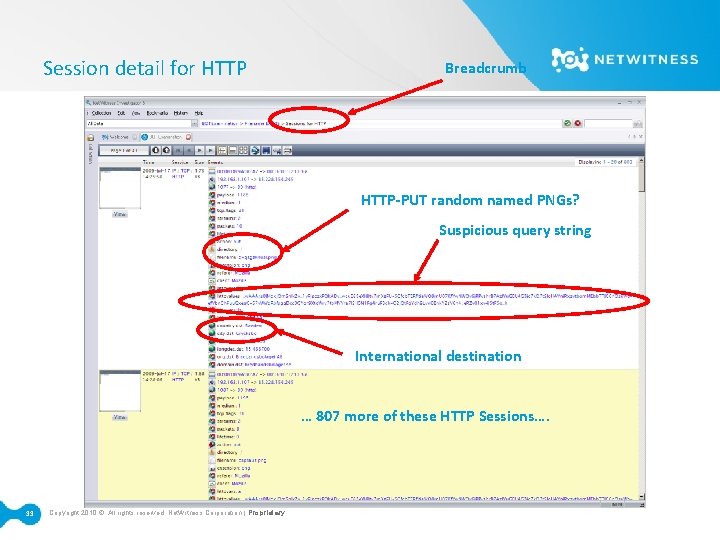The height and width of the screenshot is (540, 720).
Task: Select the grid thumbnail layout toolbar icon
Action: 243,150
